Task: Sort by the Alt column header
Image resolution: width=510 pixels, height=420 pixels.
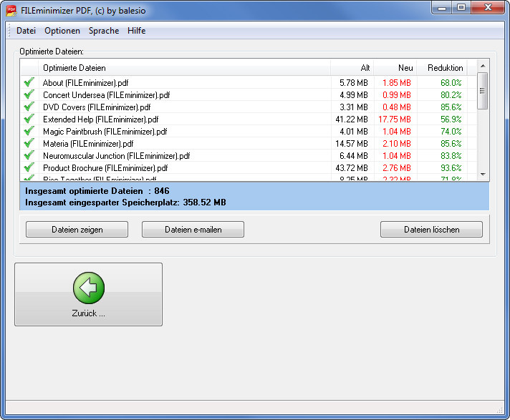Action: [x=352, y=68]
